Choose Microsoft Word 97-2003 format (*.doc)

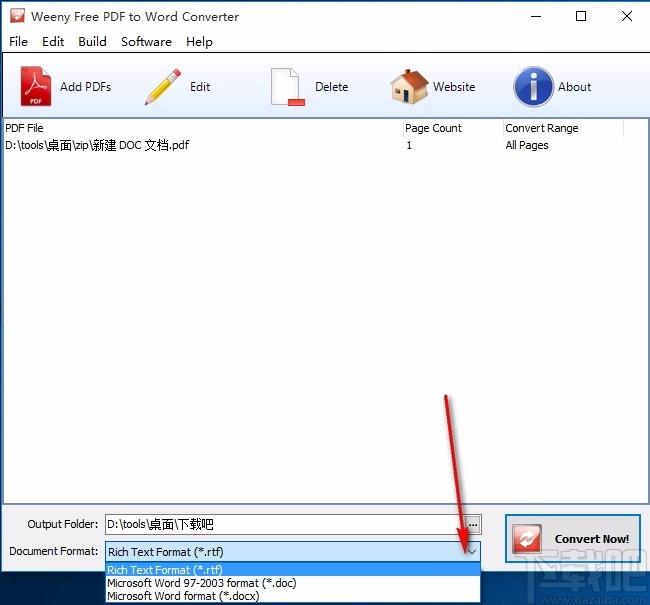tap(293, 583)
